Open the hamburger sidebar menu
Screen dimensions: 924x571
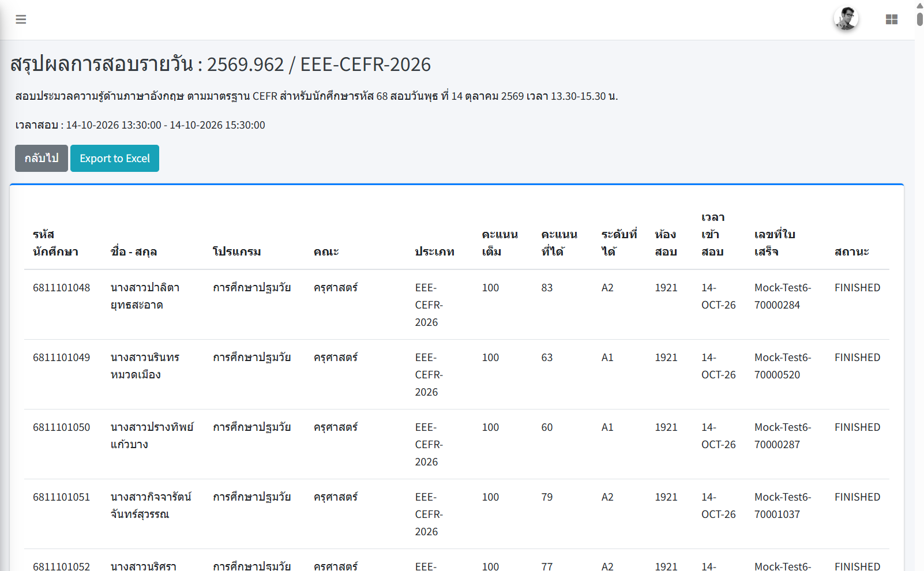point(21,20)
